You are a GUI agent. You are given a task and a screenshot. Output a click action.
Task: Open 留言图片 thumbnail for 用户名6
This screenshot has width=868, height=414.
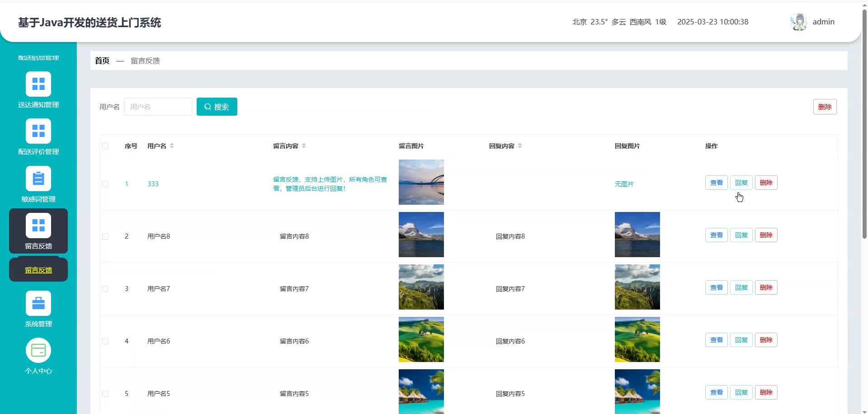pos(421,339)
